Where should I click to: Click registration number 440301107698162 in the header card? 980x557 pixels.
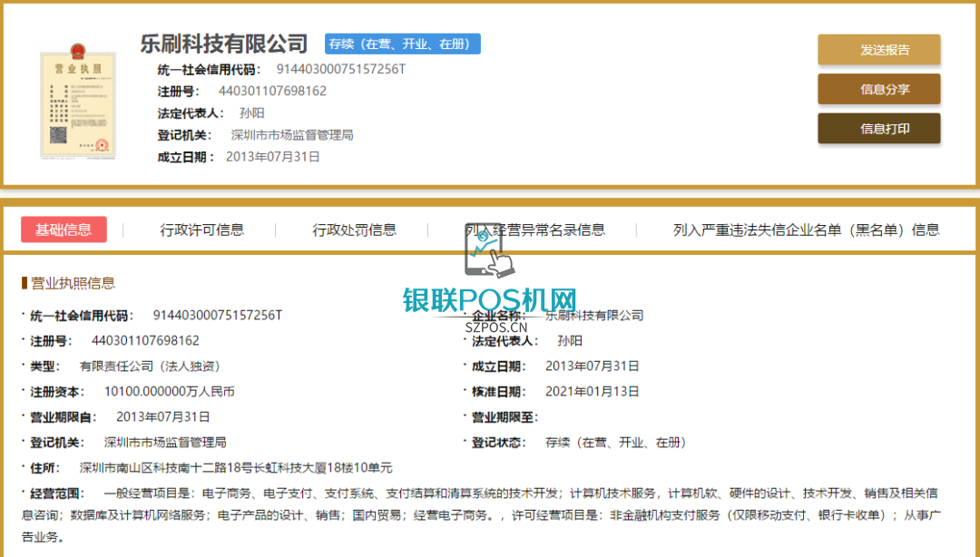[272, 92]
